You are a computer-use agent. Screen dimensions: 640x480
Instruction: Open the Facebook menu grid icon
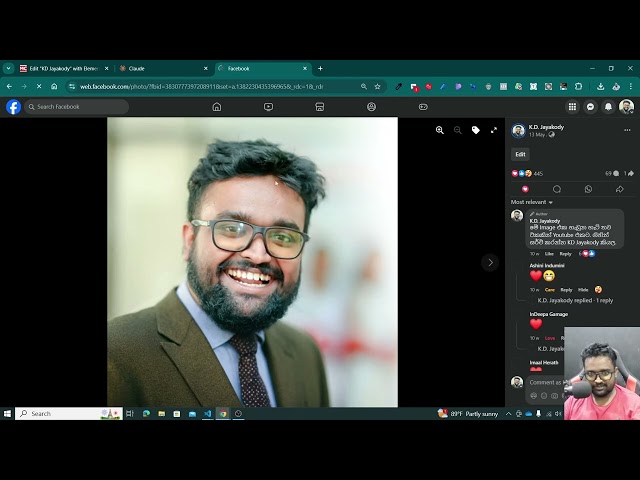pos(572,107)
